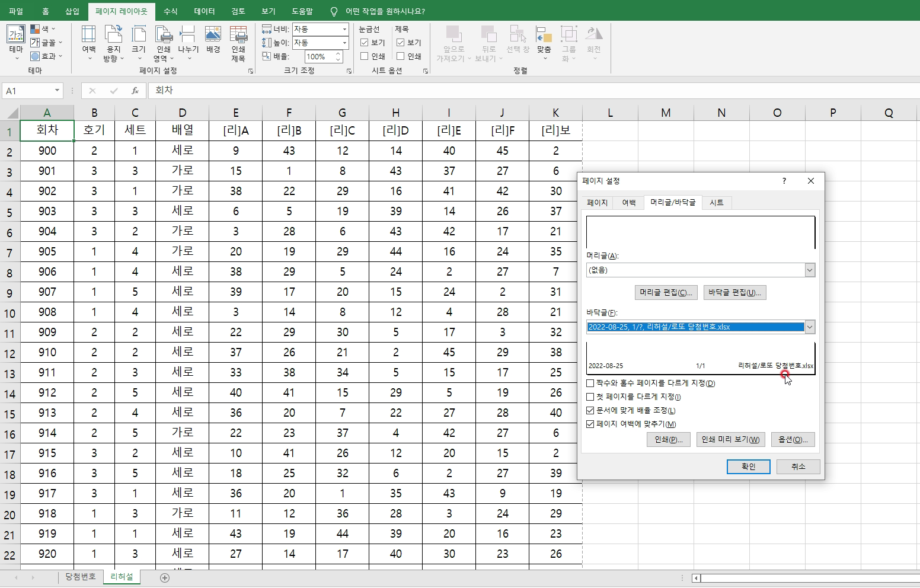Select column D header

(182, 113)
